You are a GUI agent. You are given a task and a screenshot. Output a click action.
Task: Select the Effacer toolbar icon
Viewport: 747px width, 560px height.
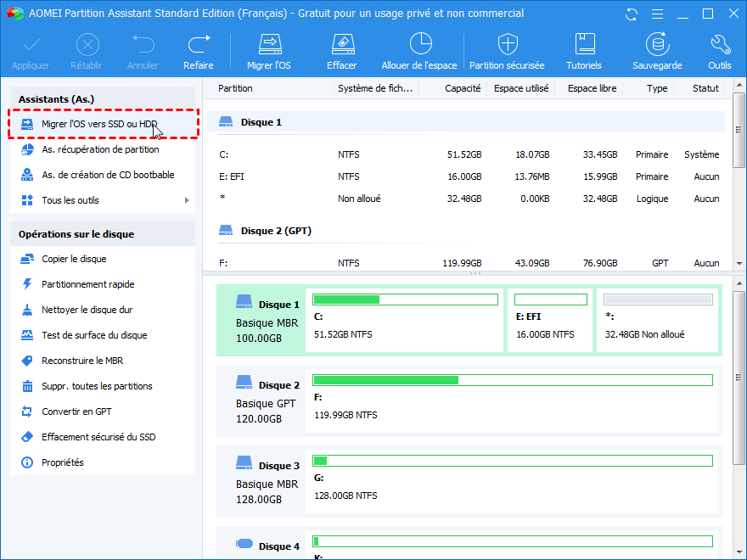click(341, 51)
